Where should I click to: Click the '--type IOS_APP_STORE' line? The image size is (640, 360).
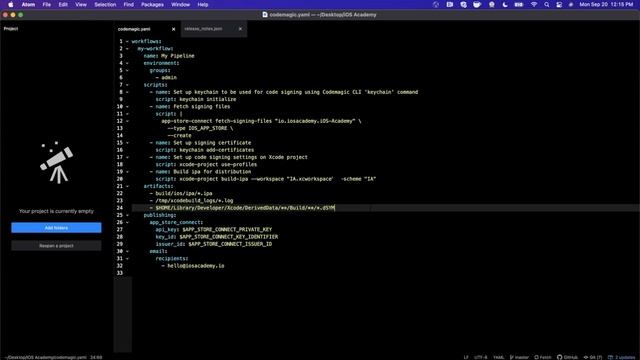(200, 128)
